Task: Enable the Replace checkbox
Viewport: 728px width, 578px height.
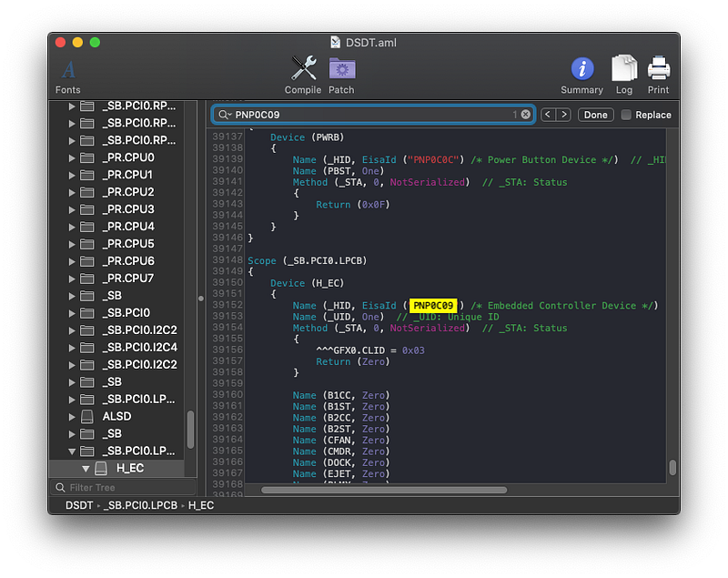Action: [x=626, y=115]
